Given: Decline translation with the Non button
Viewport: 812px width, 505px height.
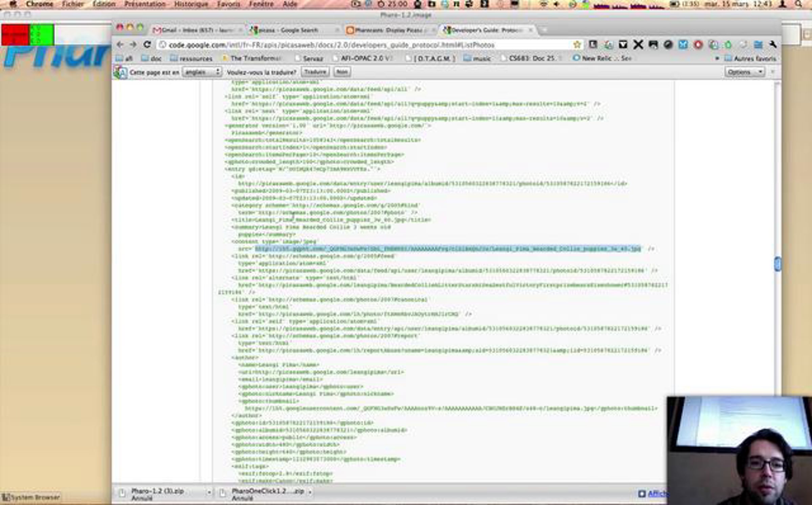Looking at the screenshot, I should click(342, 72).
